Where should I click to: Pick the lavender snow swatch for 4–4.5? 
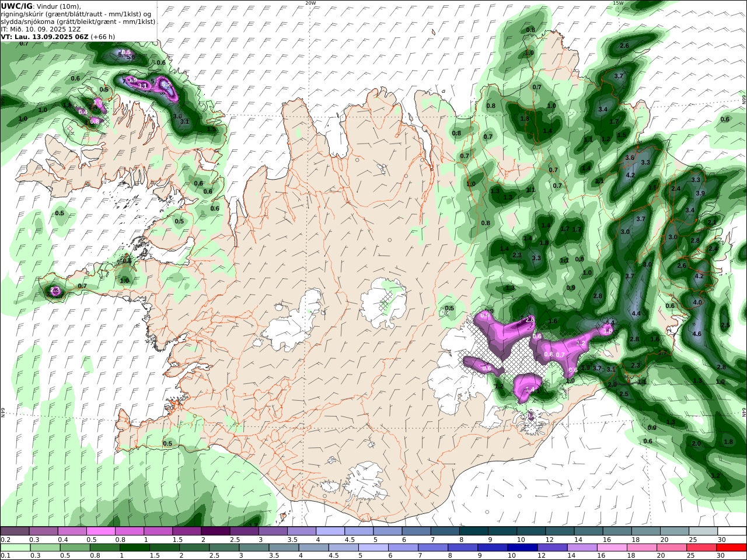(x=330, y=531)
